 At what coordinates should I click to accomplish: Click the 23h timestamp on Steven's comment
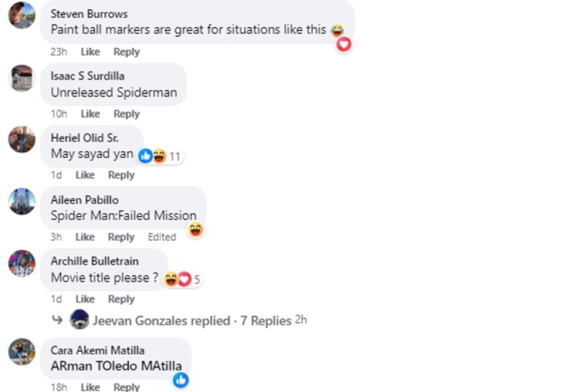59,52
